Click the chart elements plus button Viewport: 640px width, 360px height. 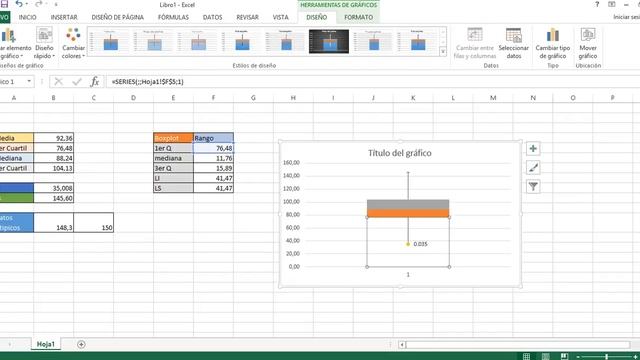coord(533,149)
